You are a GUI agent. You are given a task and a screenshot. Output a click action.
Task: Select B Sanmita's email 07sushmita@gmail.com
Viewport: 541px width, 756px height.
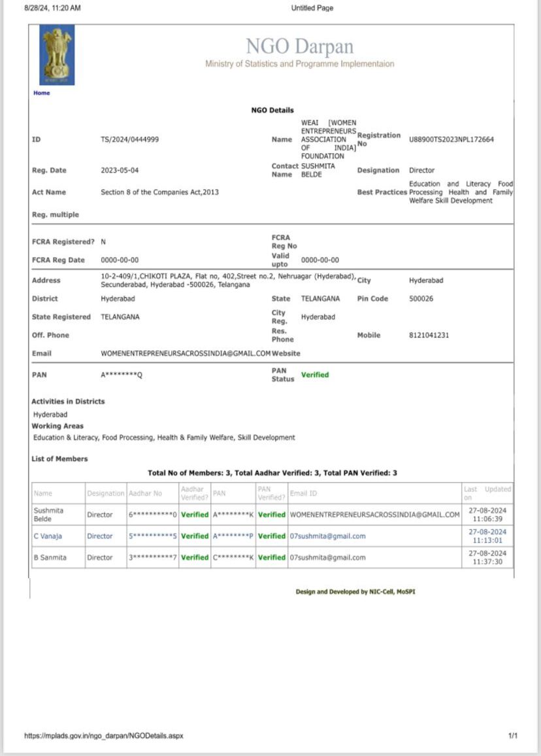pos(327,557)
